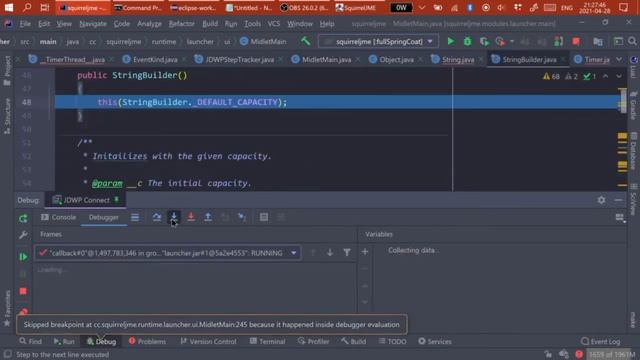Open the Profiler tool window
This screenshot has width=640, height=360.
coord(313,341)
